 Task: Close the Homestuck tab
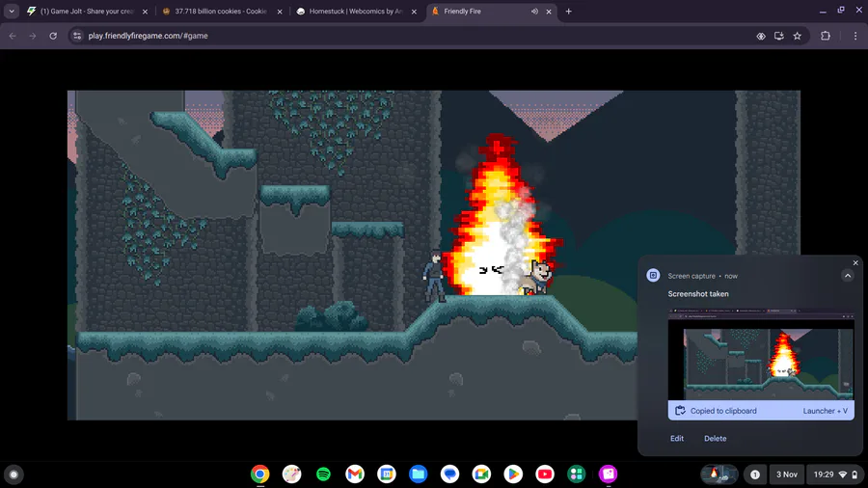(x=414, y=11)
